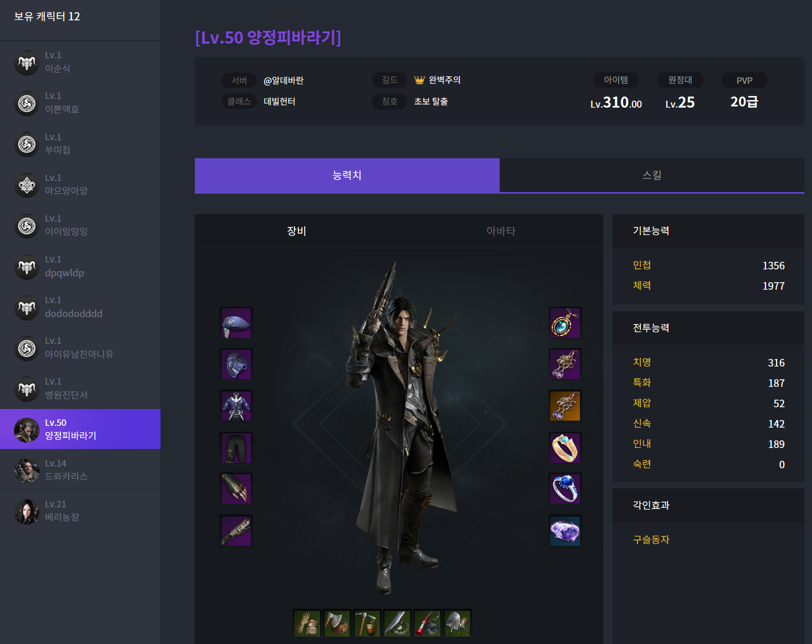812x644 pixels.
Task: Click the gold ring accessory icon
Action: tap(565, 448)
